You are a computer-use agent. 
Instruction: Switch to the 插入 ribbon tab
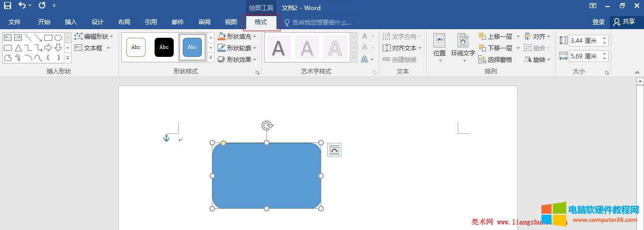pyautogui.click(x=71, y=22)
